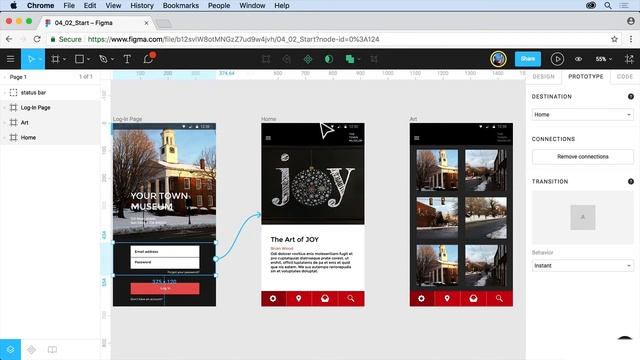This screenshot has width=640, height=360.
Task: Click the location pin in Home frame nav bar
Action: (299, 298)
